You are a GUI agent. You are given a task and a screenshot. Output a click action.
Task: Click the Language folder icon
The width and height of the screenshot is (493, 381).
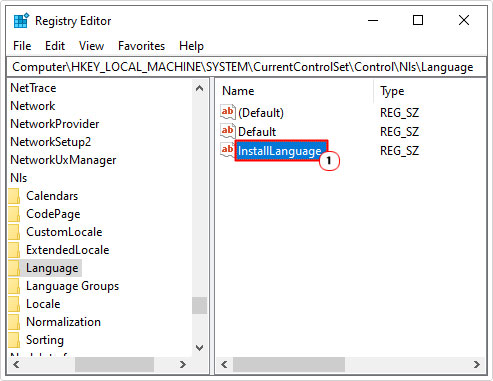[14, 268]
